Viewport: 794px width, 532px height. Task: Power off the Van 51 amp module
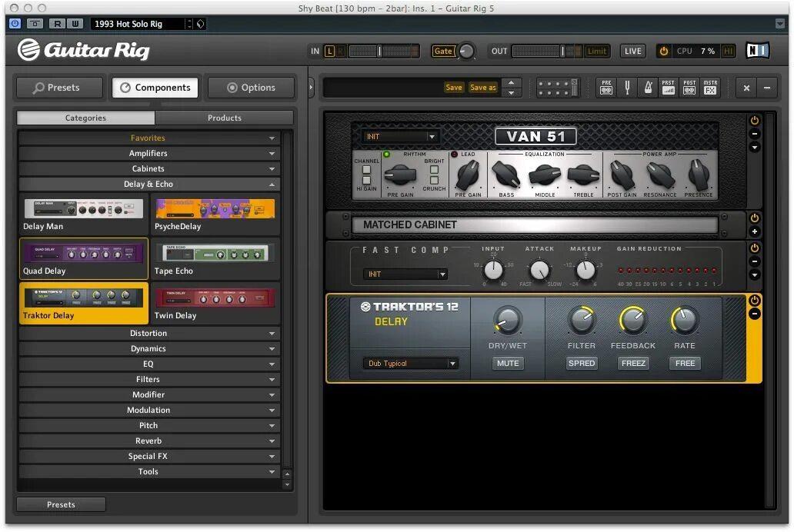click(755, 121)
